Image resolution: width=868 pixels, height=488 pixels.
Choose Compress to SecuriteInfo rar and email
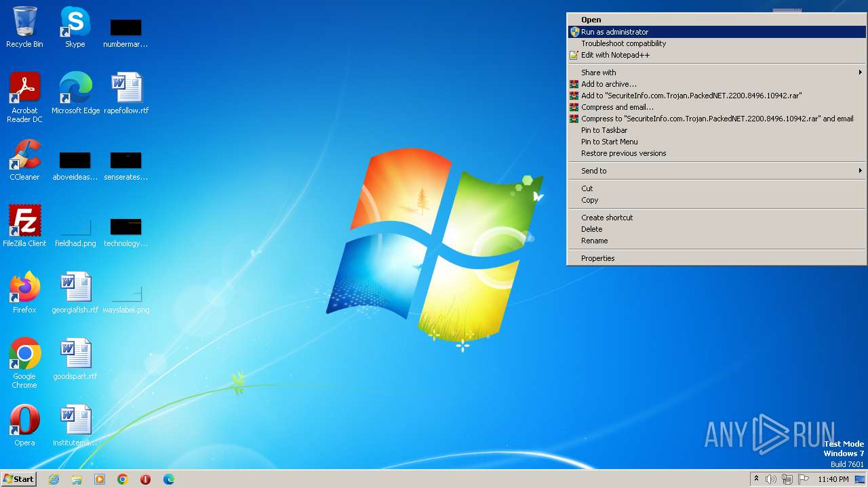point(716,119)
